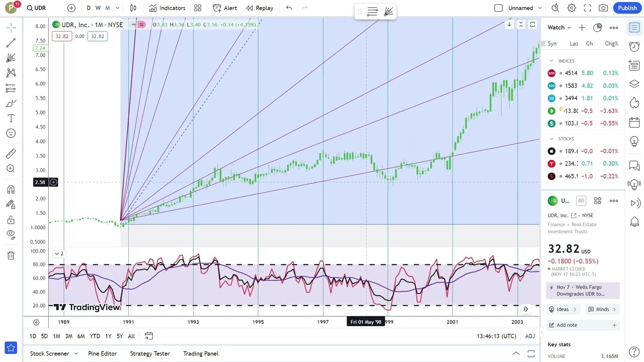Toggle stay in drawing mode

11,205
